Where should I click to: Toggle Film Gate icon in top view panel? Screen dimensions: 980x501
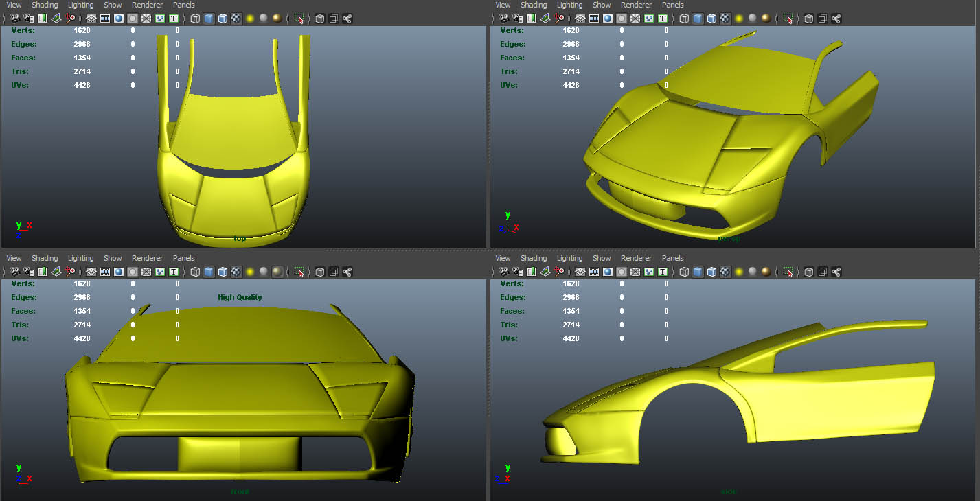click(105, 19)
